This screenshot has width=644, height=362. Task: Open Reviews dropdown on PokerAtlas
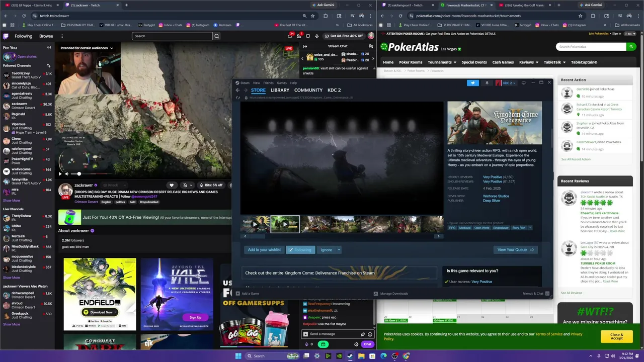coord(528,62)
